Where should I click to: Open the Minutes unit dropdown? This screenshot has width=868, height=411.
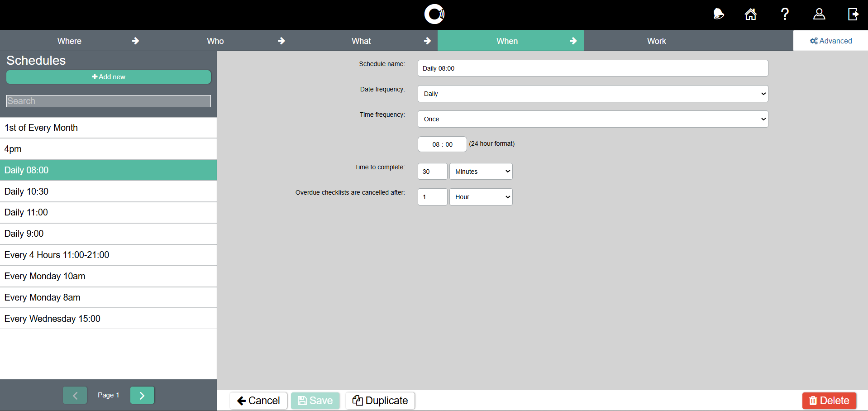(x=481, y=172)
